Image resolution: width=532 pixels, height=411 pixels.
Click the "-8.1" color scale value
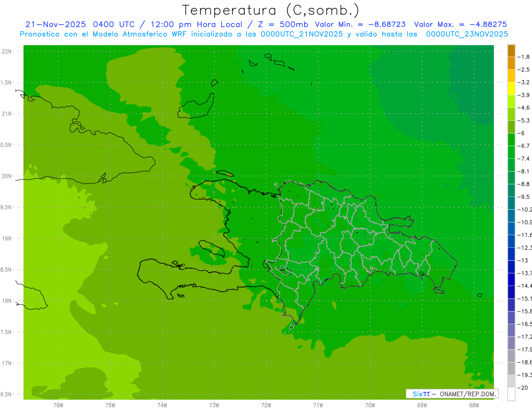pos(524,171)
